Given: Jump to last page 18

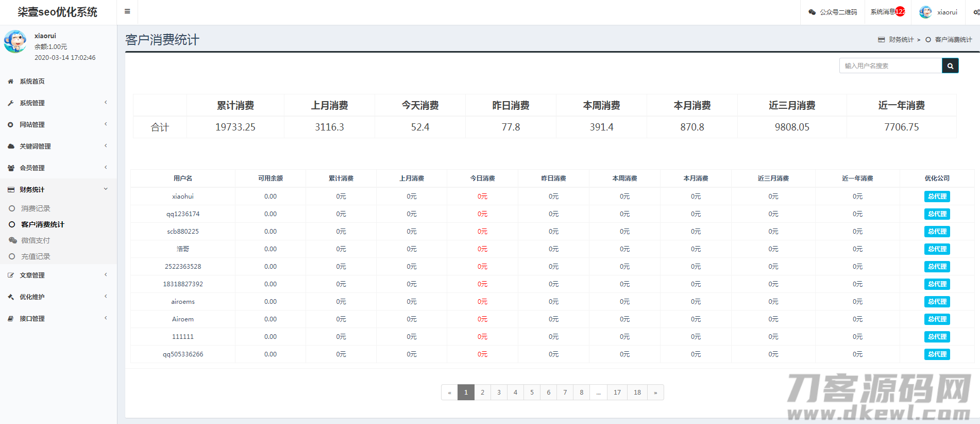Looking at the screenshot, I should click(637, 393).
